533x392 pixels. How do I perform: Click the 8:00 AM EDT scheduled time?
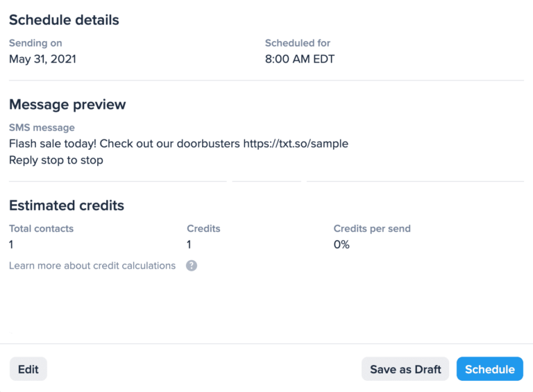coord(299,59)
